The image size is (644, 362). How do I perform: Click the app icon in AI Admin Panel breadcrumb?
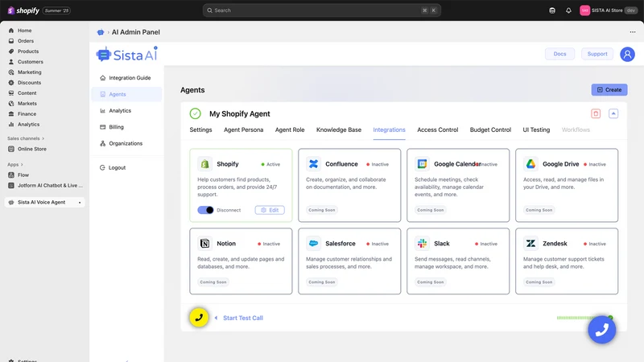(x=100, y=32)
